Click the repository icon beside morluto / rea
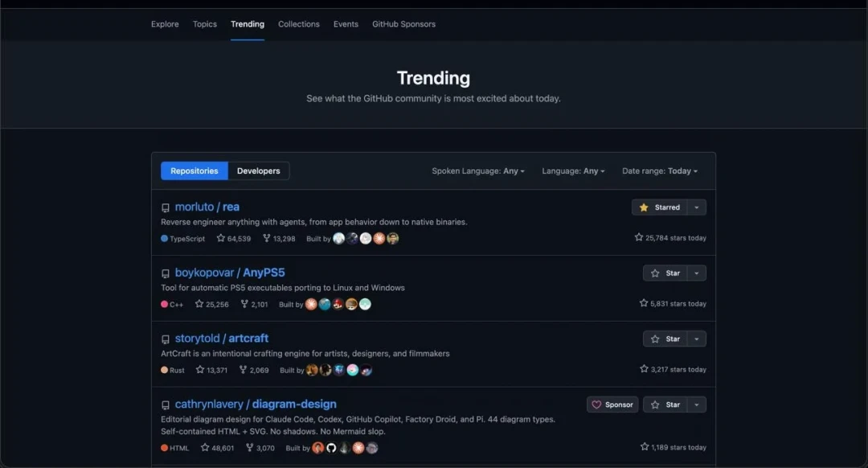The height and width of the screenshot is (468, 868). (x=165, y=207)
